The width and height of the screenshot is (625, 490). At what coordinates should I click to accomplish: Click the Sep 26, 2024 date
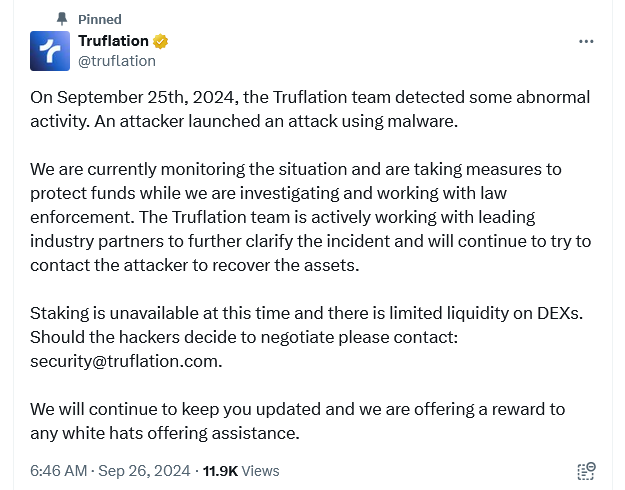144,471
